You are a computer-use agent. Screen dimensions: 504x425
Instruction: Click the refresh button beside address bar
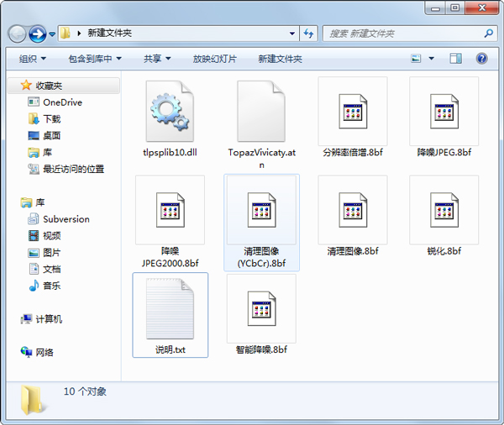pos(308,34)
